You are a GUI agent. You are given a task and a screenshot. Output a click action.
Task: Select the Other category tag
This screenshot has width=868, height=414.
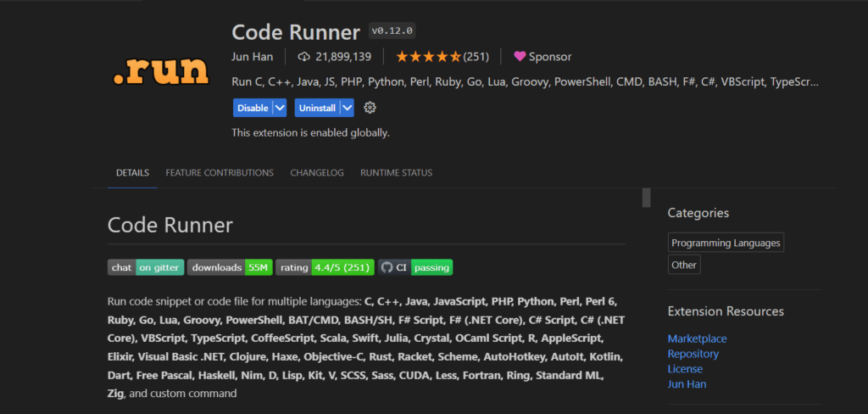click(684, 265)
